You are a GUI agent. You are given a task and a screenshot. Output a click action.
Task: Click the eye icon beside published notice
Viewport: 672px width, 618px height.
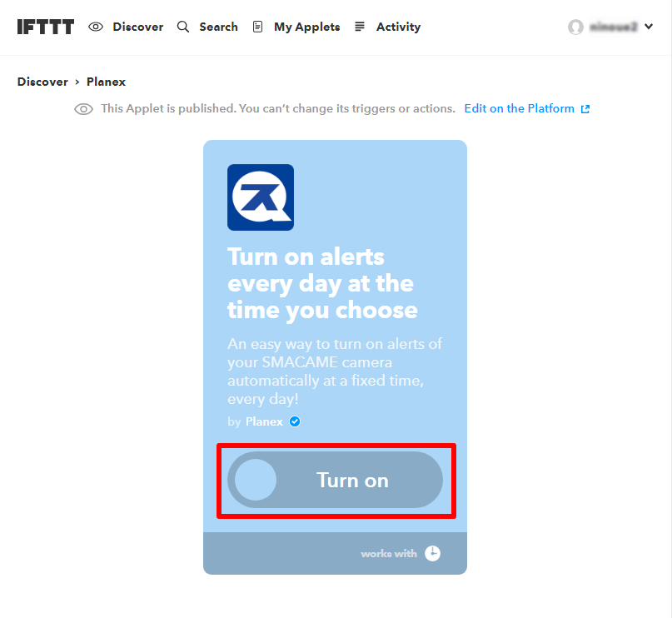pos(83,109)
